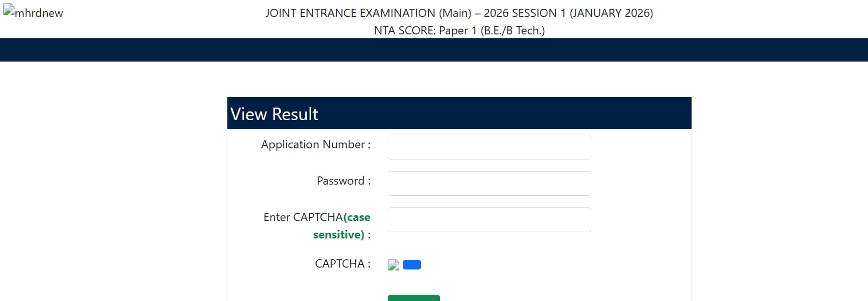The image size is (868, 301).
Task: Click the View Result panel heading
Action: [274, 114]
